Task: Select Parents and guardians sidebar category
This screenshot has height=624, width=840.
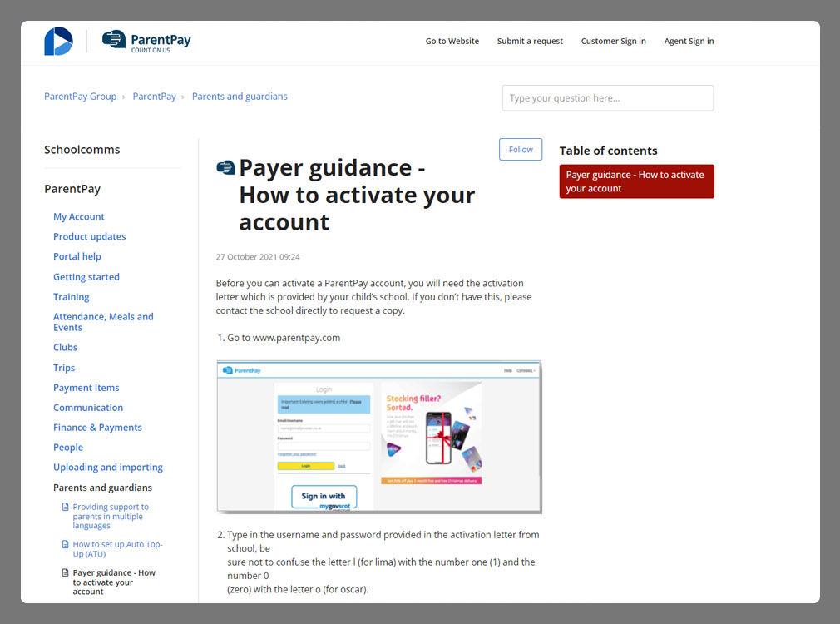Action: click(x=102, y=488)
